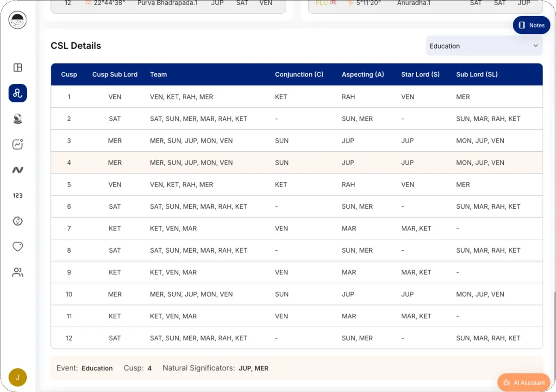
Task: Click the baby face sidebar icon
Action: click(x=18, y=221)
